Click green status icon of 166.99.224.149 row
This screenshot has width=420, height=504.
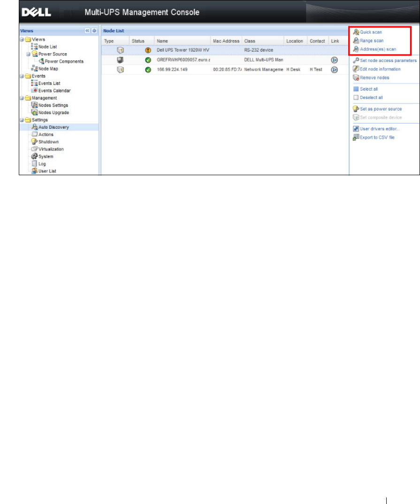pyautogui.click(x=148, y=70)
